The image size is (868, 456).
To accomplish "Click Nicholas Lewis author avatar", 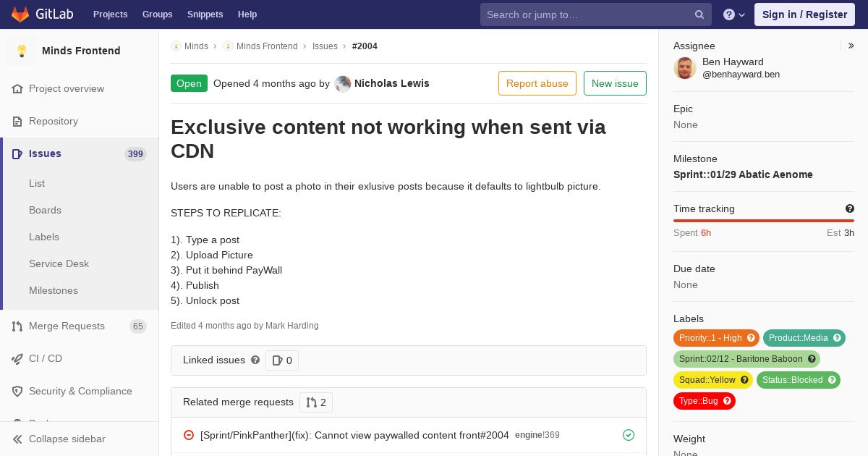I will click(343, 84).
